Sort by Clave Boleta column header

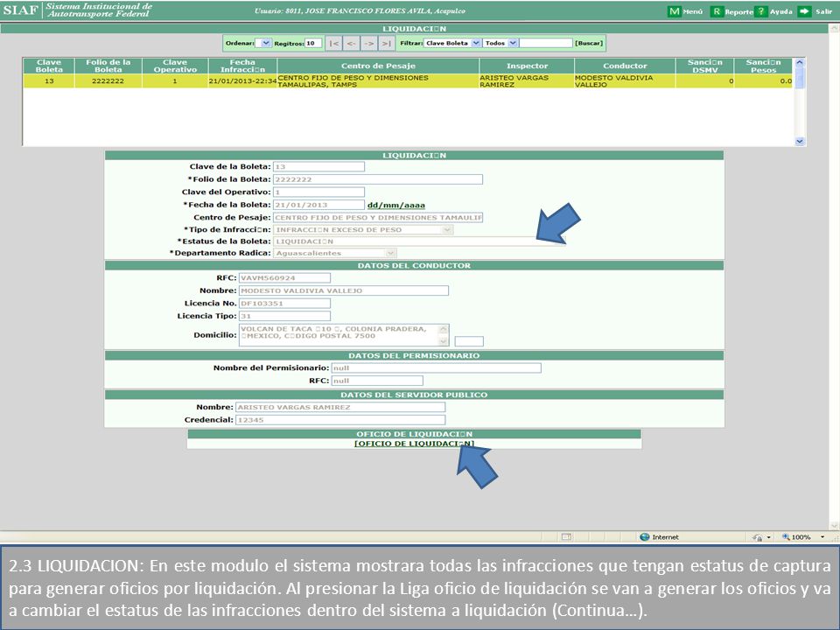pyautogui.click(x=49, y=66)
